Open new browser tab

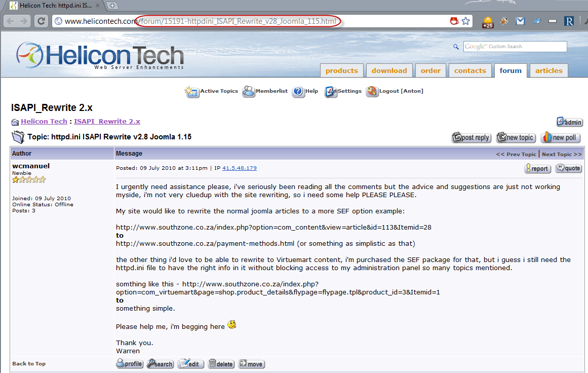(112, 5)
